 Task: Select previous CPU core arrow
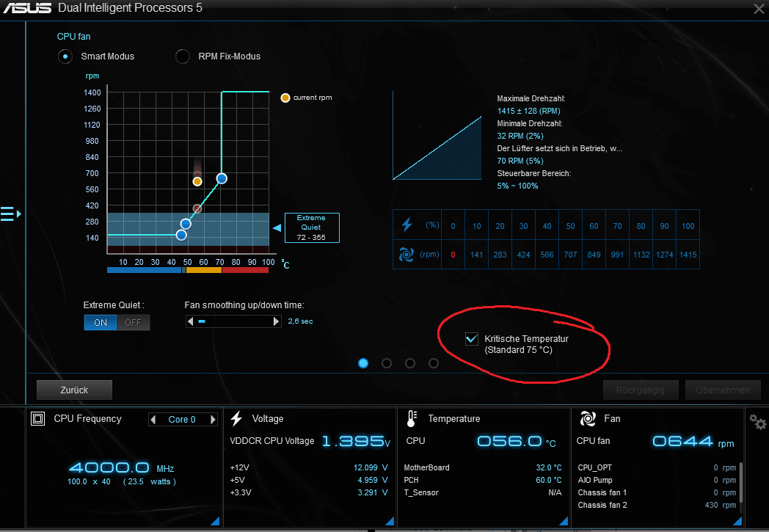pyautogui.click(x=153, y=420)
